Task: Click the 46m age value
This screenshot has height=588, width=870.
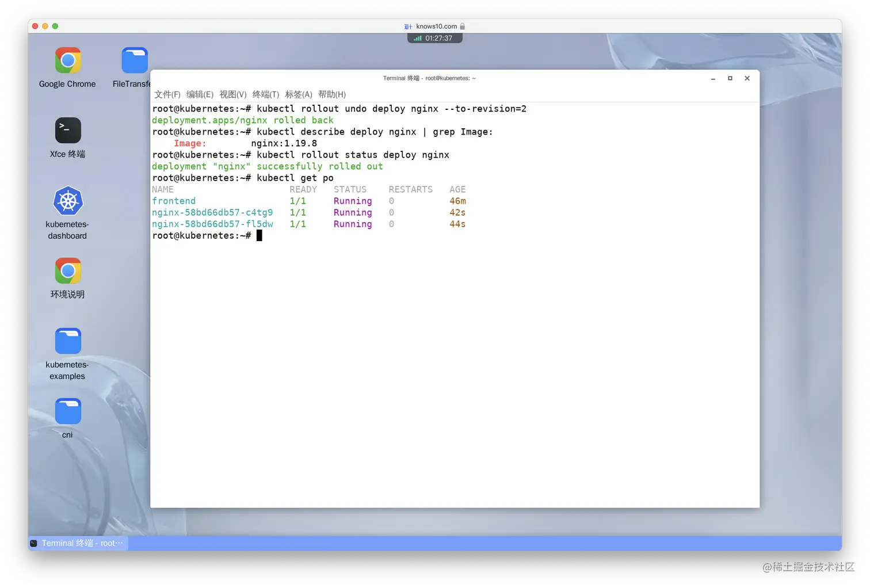Action: pyautogui.click(x=457, y=201)
